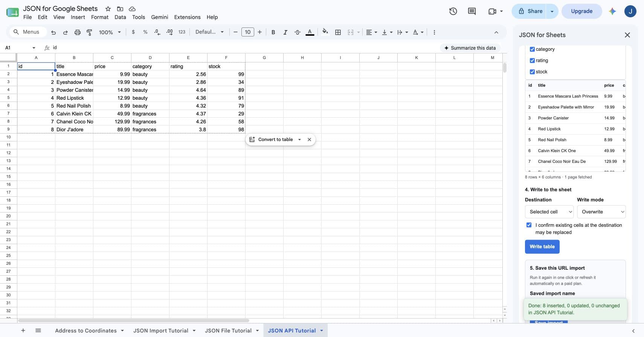Viewport: 644px width, 337px height.
Task: Open the all sheets list icon
Action: tap(38, 331)
